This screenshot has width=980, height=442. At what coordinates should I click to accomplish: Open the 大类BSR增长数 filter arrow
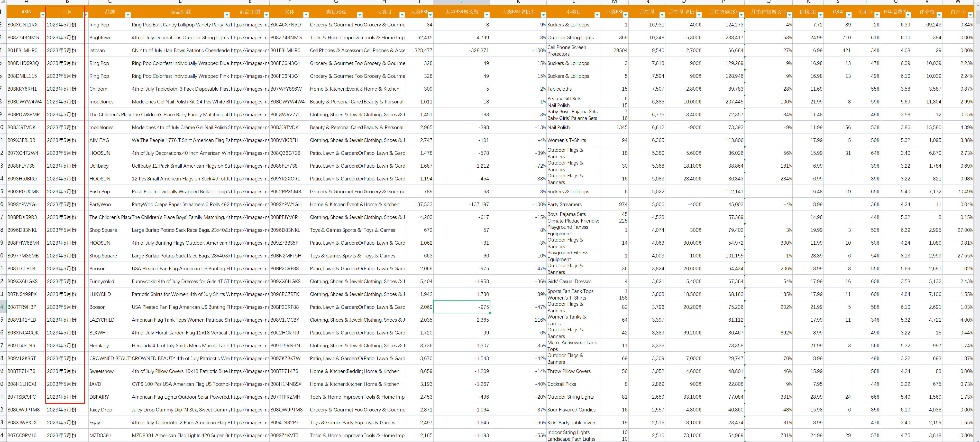487,15
